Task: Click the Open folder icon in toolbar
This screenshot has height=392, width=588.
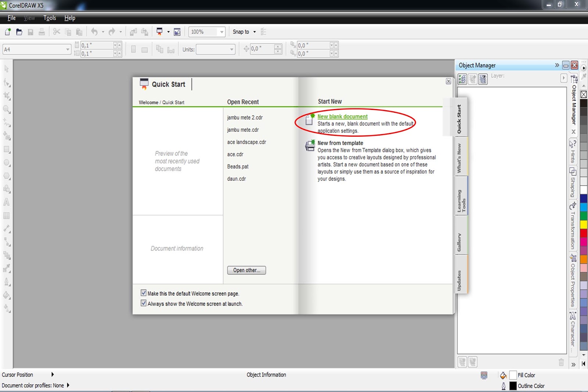Action: click(x=19, y=32)
